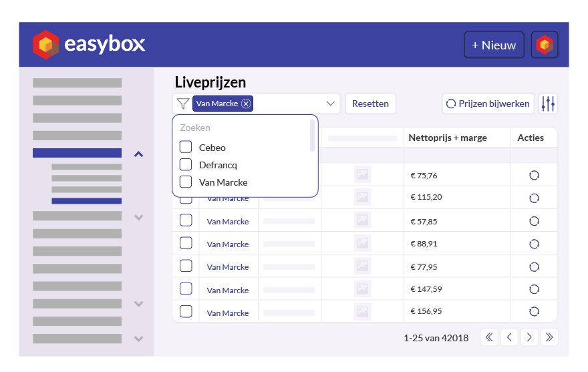
Task: Check the Van Marcke option in dropdown list
Action: point(186,182)
